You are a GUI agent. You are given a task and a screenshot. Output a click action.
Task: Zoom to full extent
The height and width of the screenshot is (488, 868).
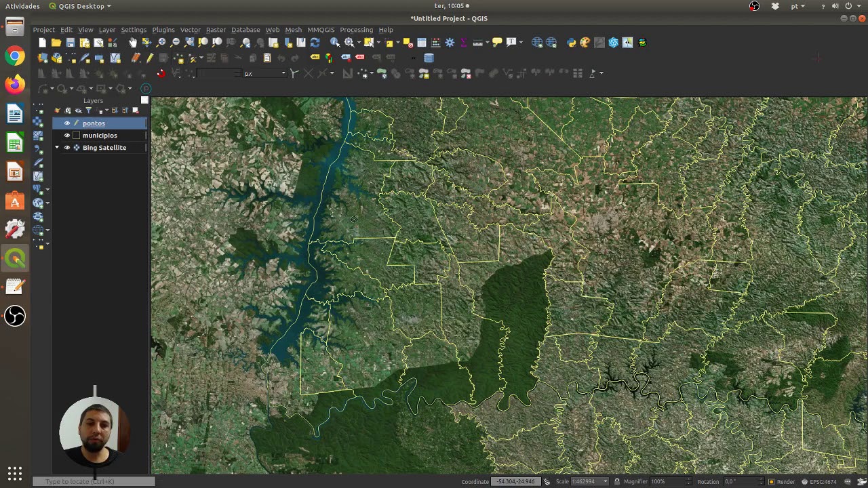pyautogui.click(x=190, y=42)
